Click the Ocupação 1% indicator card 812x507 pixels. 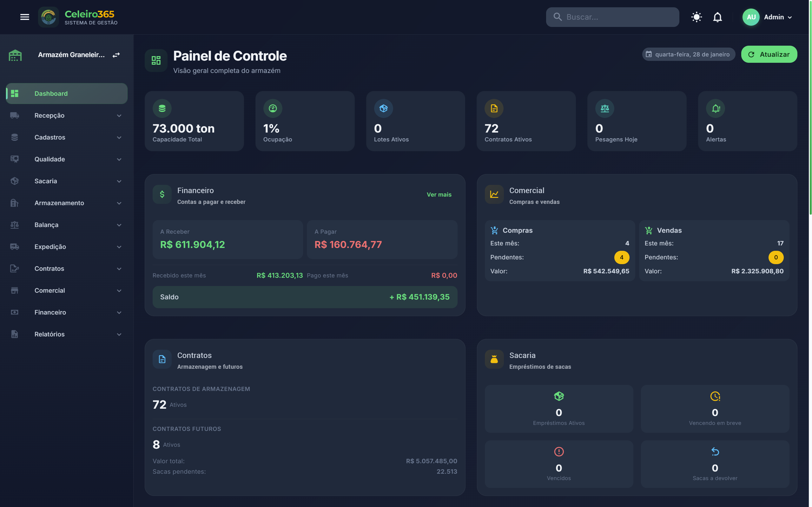tap(305, 121)
